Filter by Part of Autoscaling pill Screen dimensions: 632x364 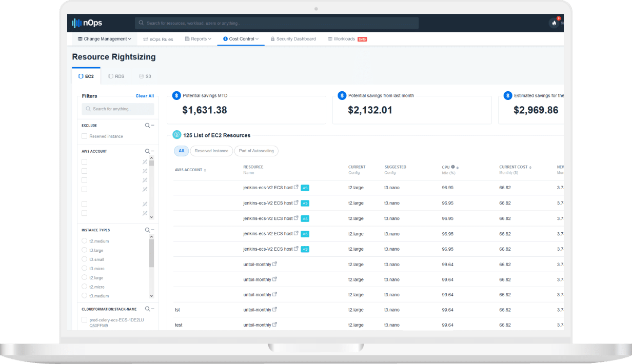click(x=256, y=151)
